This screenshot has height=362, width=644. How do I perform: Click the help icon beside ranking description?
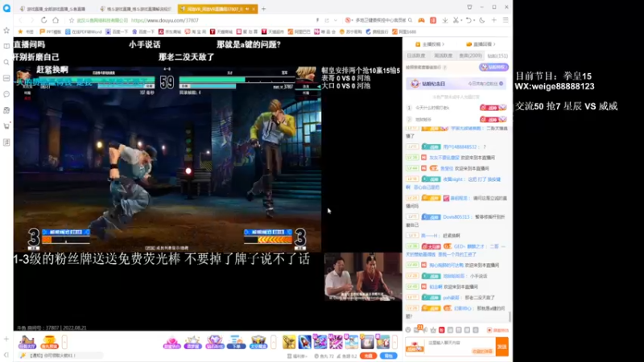445,68
